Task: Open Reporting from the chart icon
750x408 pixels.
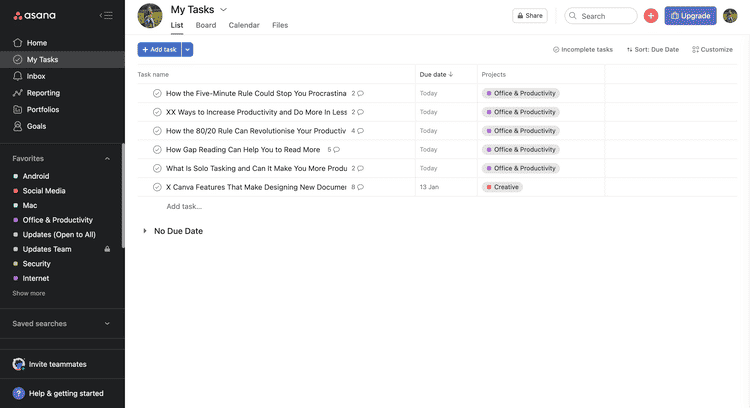Action: coord(17,93)
